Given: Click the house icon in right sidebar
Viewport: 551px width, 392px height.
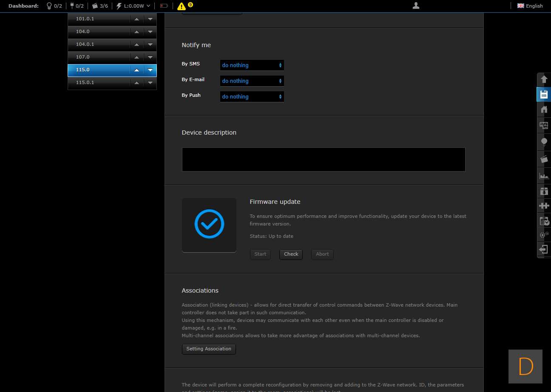Looking at the screenshot, I should click(543, 110).
